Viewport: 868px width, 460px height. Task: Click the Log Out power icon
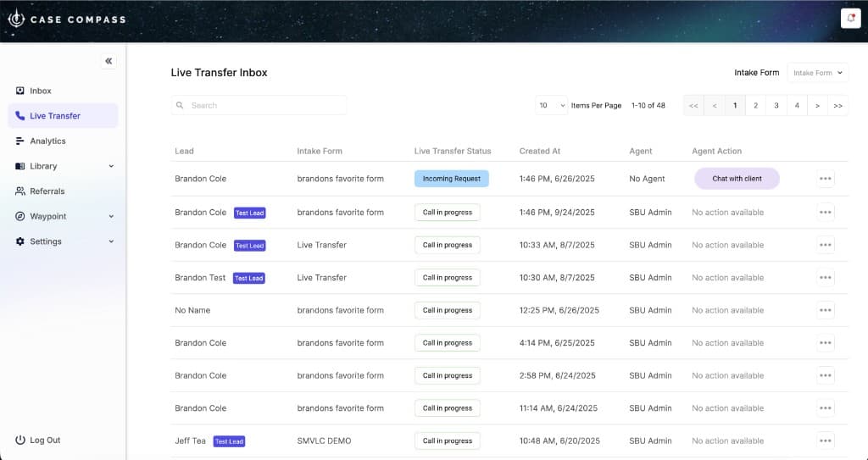point(20,441)
